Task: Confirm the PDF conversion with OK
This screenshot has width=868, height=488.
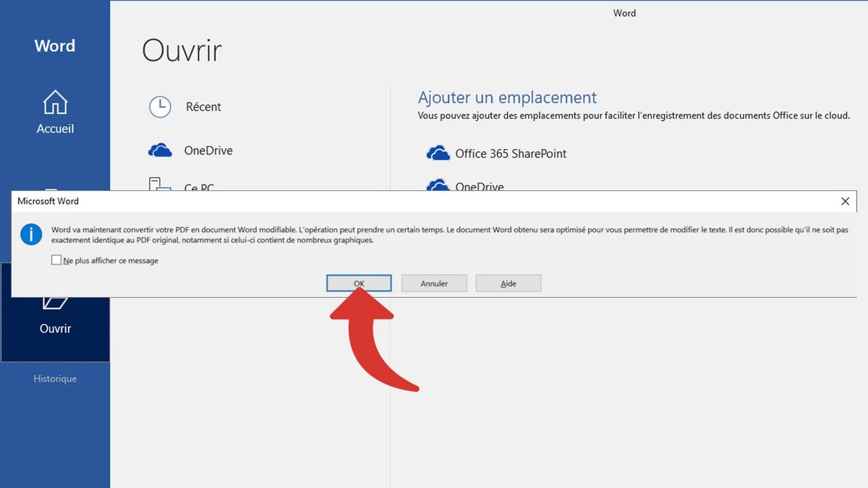Action: pyautogui.click(x=359, y=283)
